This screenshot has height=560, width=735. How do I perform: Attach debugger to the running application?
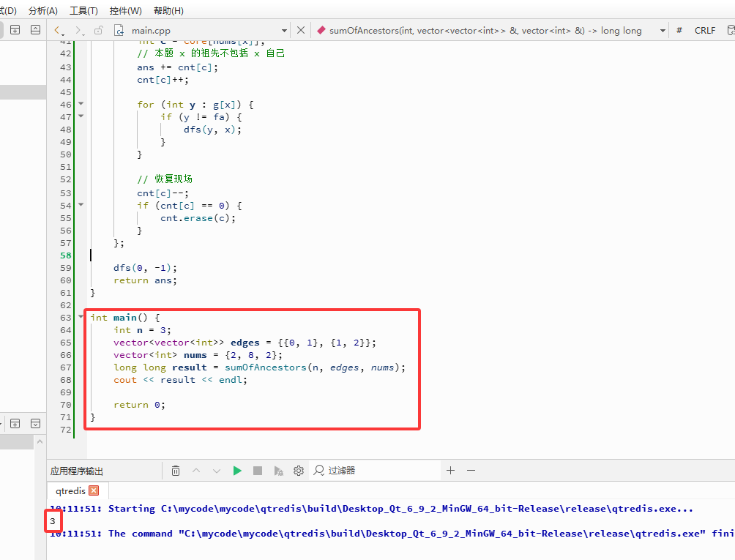278,471
